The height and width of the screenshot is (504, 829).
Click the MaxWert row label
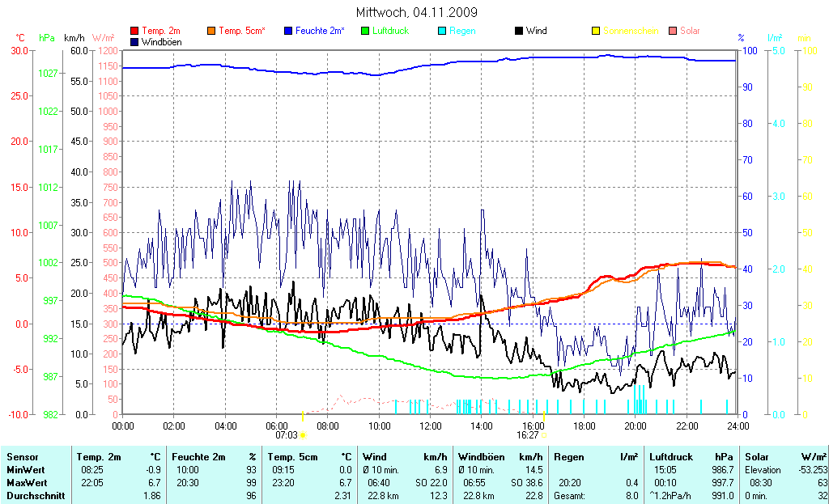tap(25, 482)
